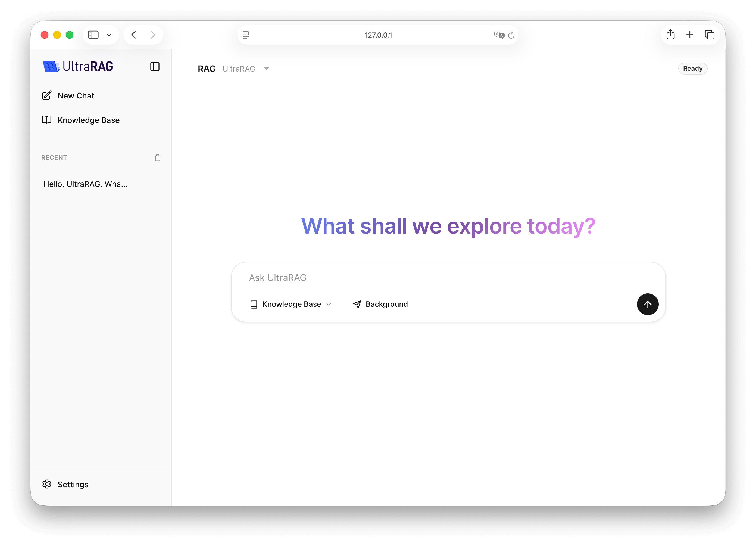756x546 pixels.
Task: Toggle Background mode in the chat box
Action: point(380,304)
